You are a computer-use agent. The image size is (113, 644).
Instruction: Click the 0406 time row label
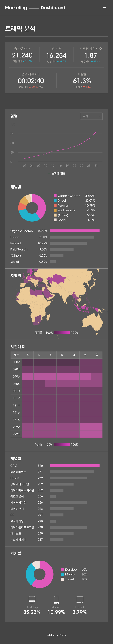[x=16, y=377]
